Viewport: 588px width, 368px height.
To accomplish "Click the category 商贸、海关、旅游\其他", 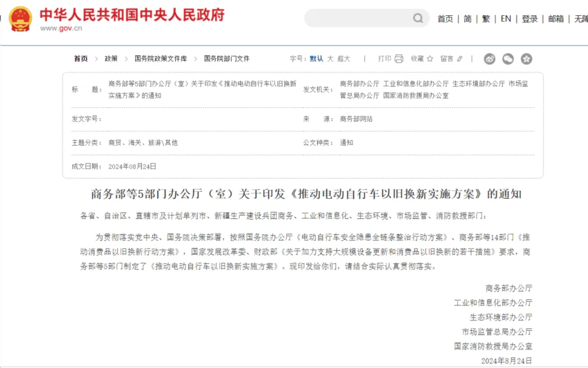I will pos(143,143).
